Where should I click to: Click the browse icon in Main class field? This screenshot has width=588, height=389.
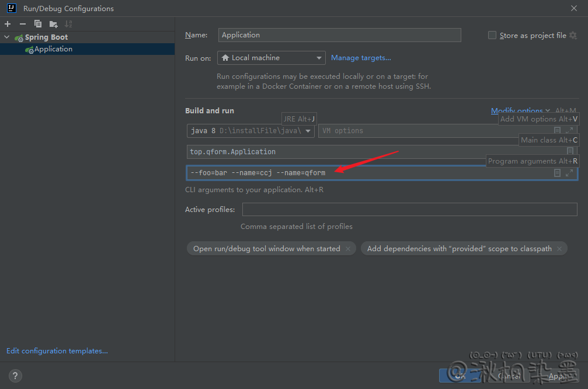570,151
